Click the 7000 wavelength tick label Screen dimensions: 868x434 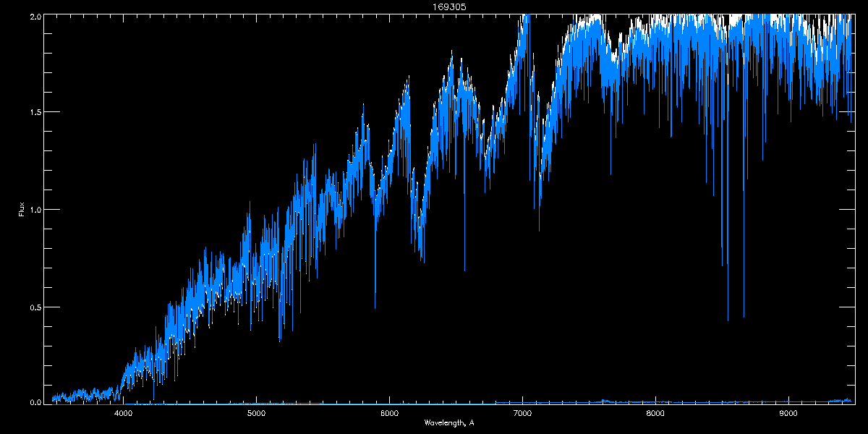(522, 414)
